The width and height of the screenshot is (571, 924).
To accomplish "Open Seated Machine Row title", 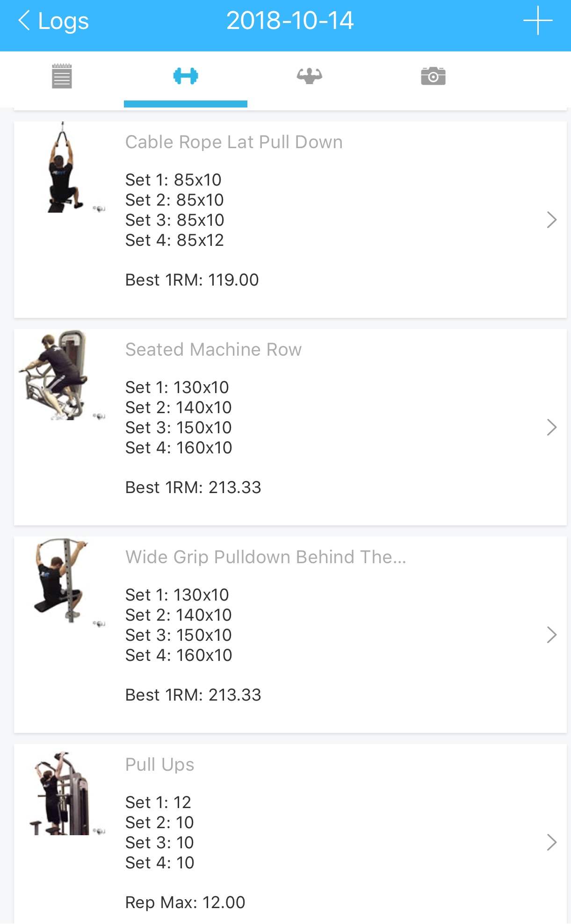I will click(x=213, y=350).
